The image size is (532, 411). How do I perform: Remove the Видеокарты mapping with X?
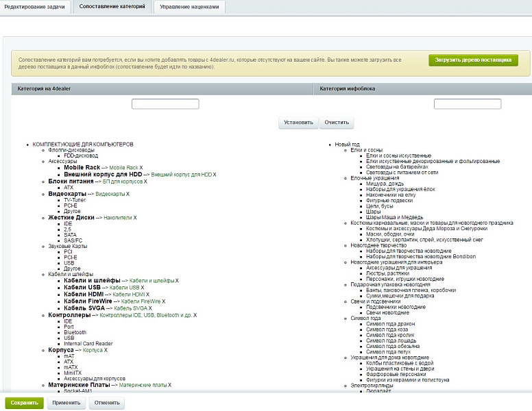pyautogui.click(x=128, y=195)
